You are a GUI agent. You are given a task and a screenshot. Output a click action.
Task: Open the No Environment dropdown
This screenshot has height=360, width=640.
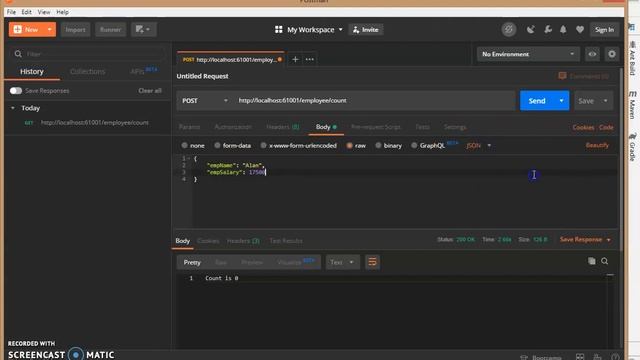[528, 54]
